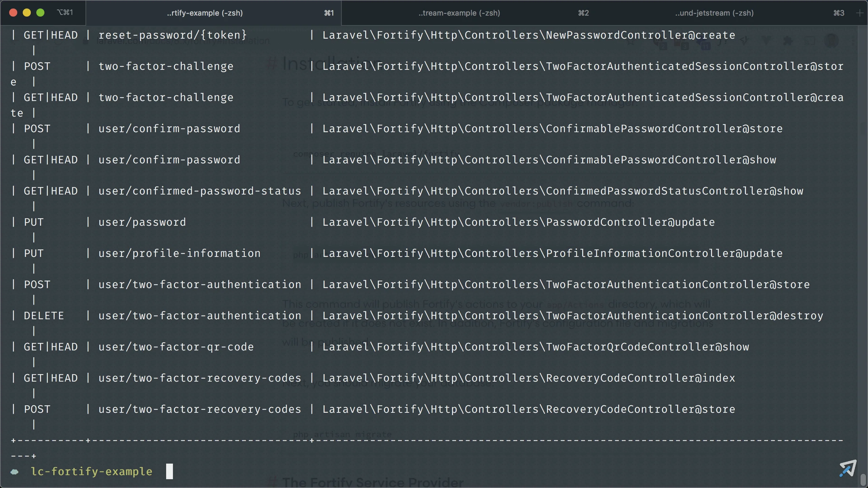The image size is (868, 488).
Task: Click the block cursor at the prompt
Action: click(x=169, y=471)
